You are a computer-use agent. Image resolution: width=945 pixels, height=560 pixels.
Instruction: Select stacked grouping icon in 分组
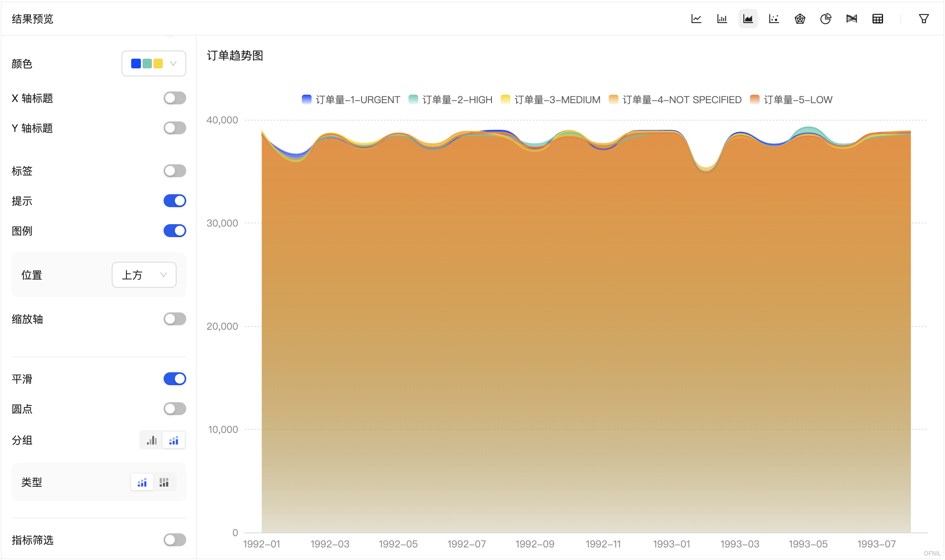[x=174, y=440]
